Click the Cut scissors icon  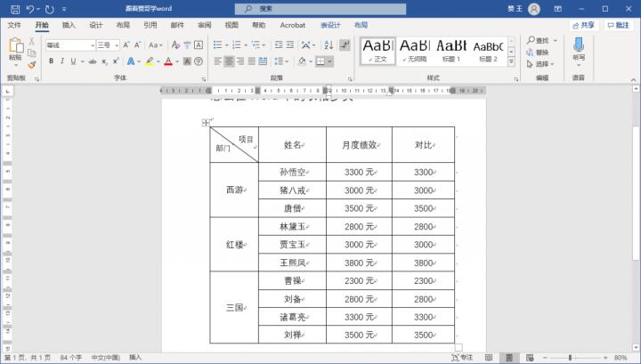tap(31, 41)
